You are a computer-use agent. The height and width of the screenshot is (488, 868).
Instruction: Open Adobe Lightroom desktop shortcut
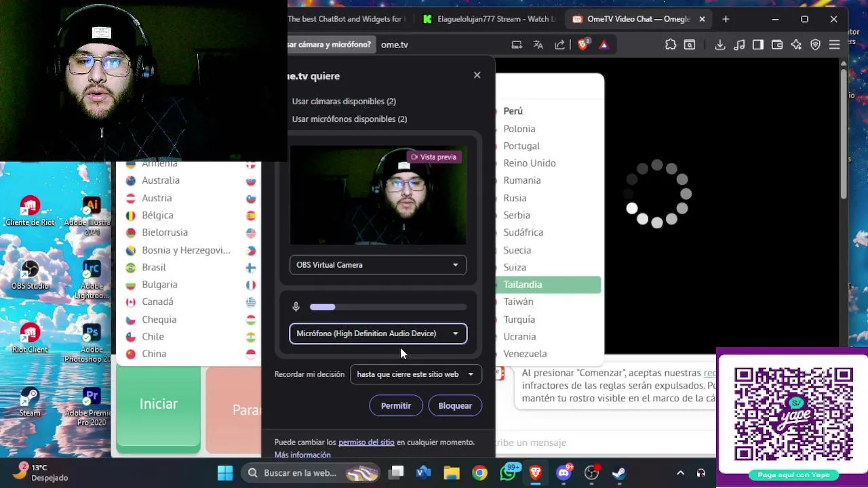(92, 281)
